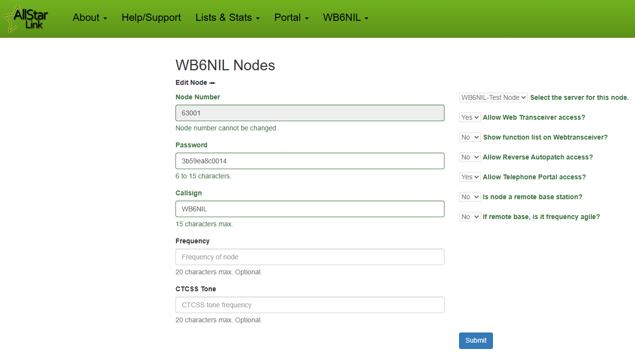The height and width of the screenshot is (364, 635).
Task: Open remote base station dropdown
Action: (x=470, y=197)
